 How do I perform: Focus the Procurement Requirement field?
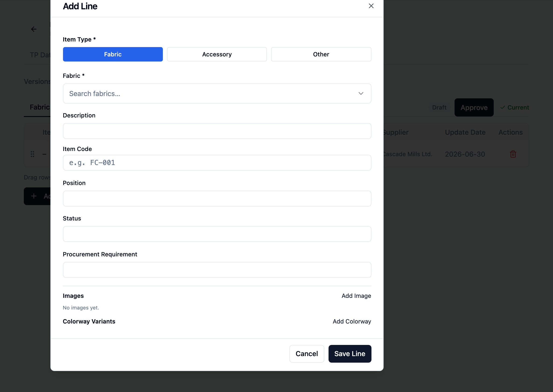(x=217, y=270)
